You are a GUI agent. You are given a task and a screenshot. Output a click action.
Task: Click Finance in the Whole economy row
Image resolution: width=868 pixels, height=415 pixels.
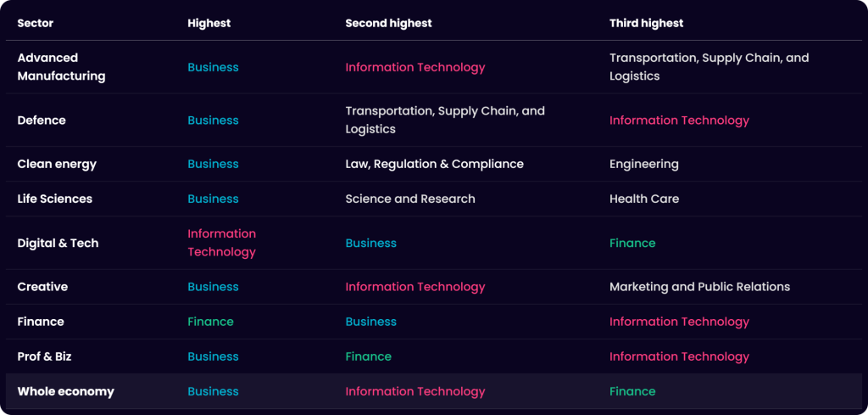coord(632,391)
